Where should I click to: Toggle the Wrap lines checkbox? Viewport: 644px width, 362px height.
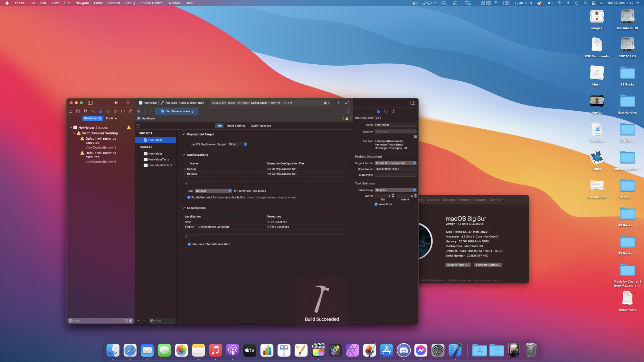point(376,204)
